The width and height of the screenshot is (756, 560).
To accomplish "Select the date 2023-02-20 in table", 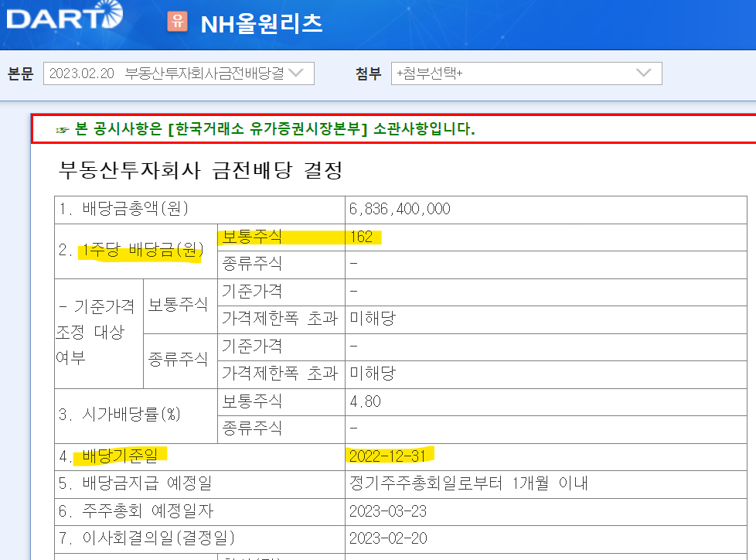I will pos(388,538).
